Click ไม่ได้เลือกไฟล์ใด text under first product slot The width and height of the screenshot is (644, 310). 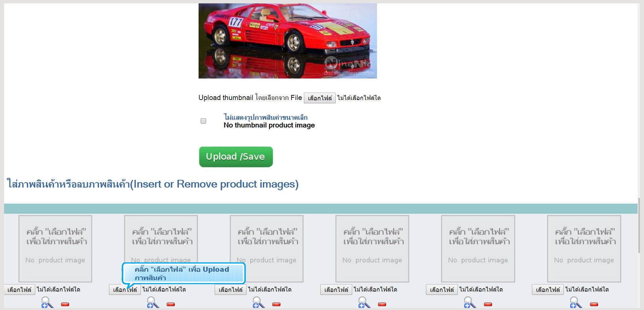point(58,289)
